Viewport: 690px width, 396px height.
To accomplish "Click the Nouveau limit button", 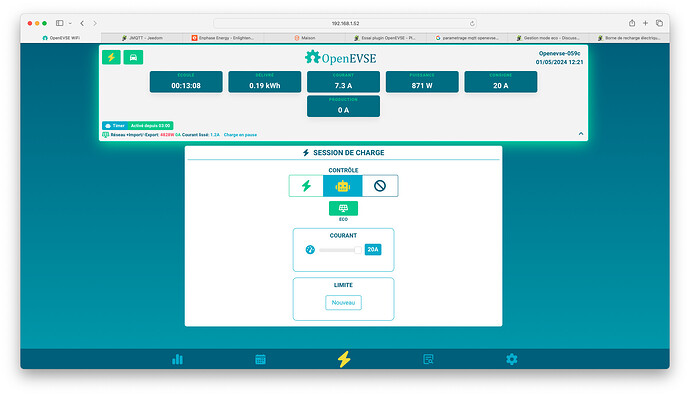I will (343, 303).
